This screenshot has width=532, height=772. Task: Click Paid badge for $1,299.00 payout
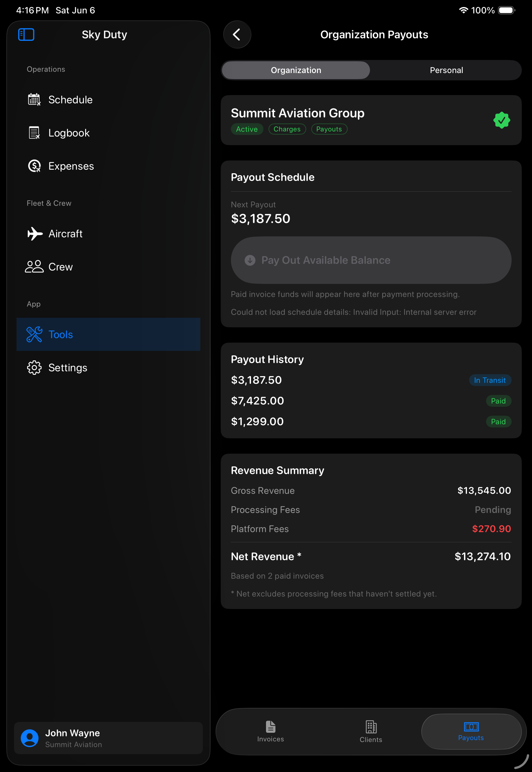point(498,422)
